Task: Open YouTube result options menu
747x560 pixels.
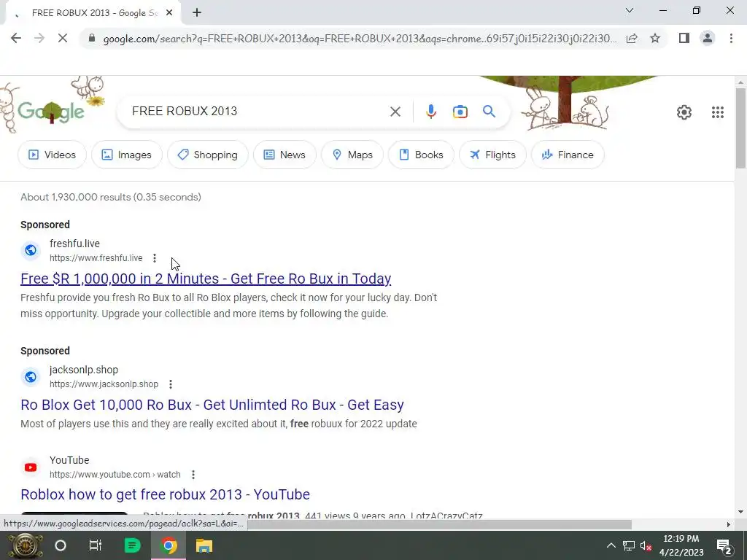Action: 193,475
